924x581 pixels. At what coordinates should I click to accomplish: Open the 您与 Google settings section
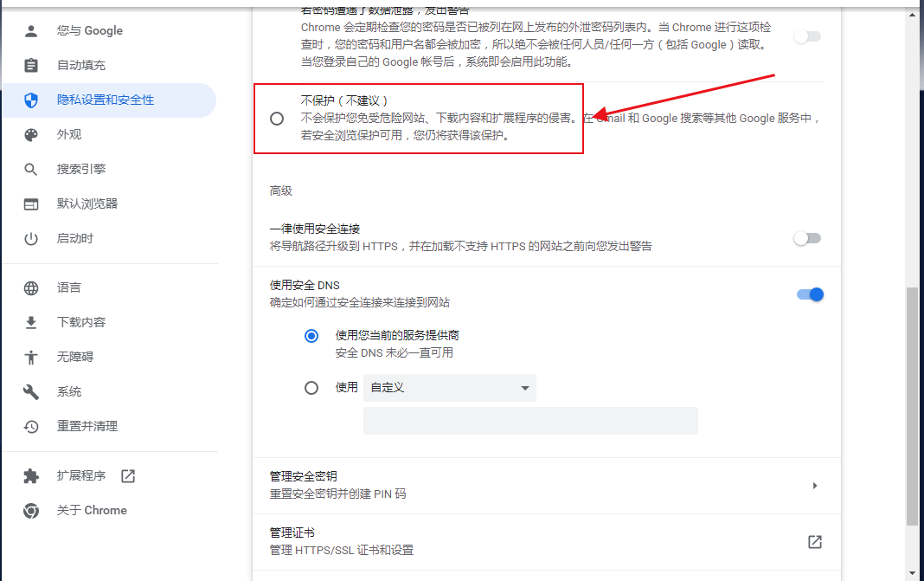tap(110, 30)
